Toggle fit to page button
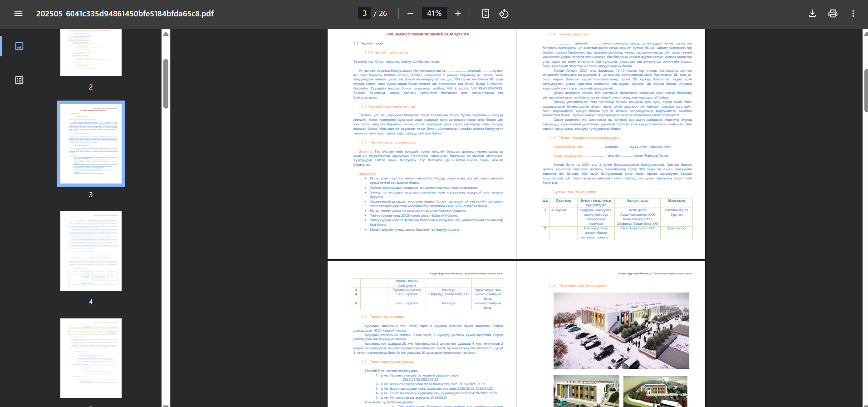 tap(485, 14)
